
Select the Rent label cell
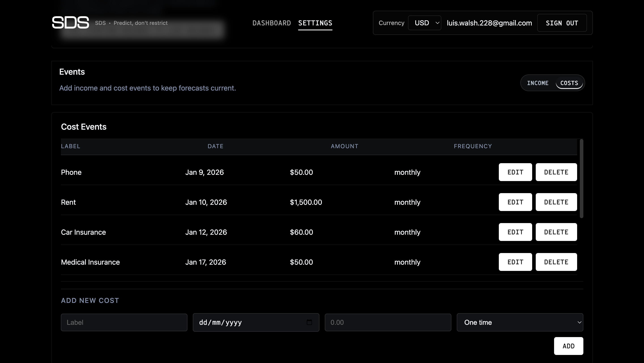(x=68, y=202)
